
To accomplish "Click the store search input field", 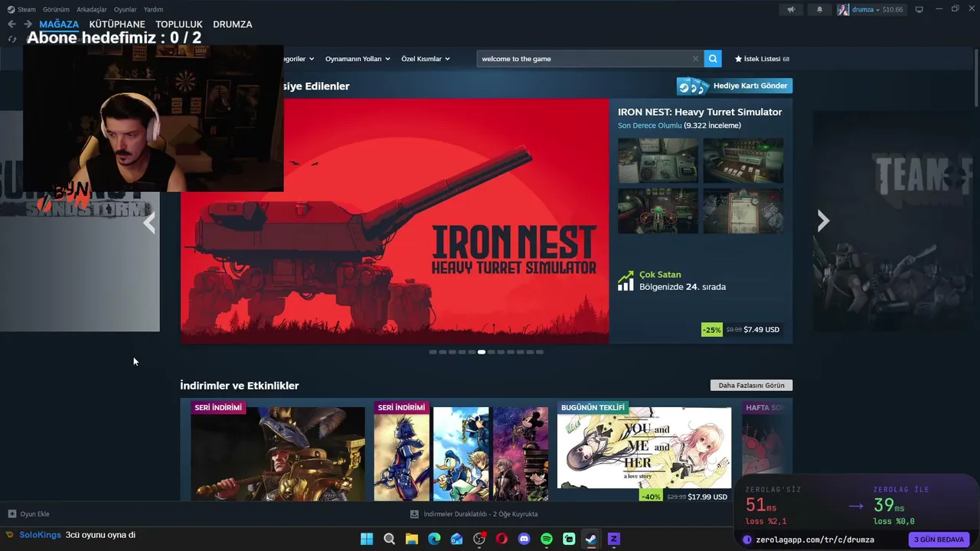I will coord(583,59).
